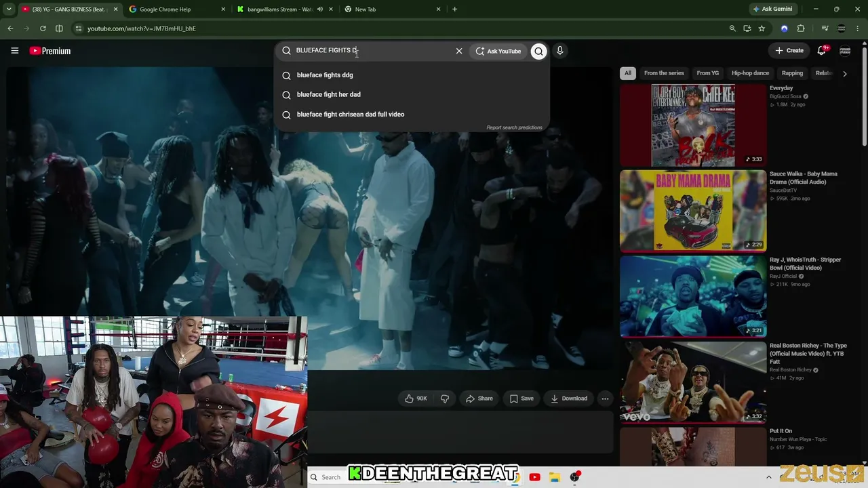Filter by the "Rapping" chip
The height and width of the screenshot is (488, 868).
click(792, 73)
